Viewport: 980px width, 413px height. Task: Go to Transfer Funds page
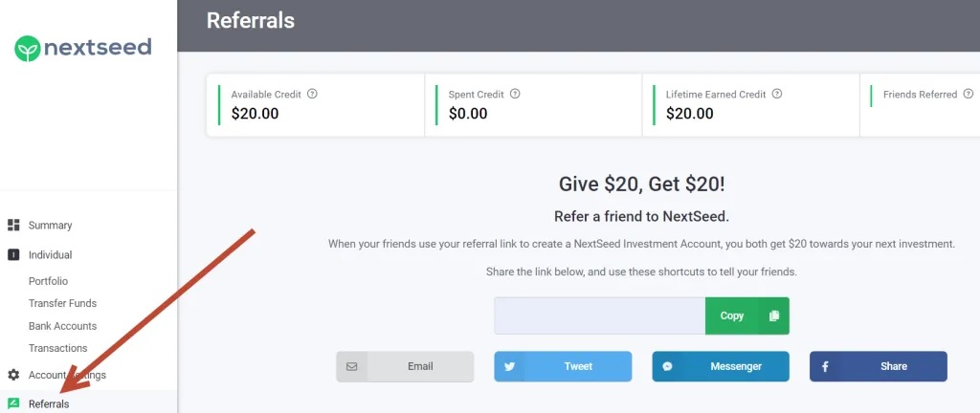click(x=62, y=303)
